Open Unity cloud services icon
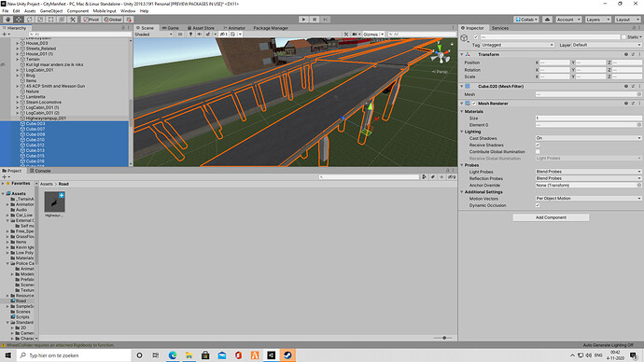The image size is (644, 362). point(547,20)
